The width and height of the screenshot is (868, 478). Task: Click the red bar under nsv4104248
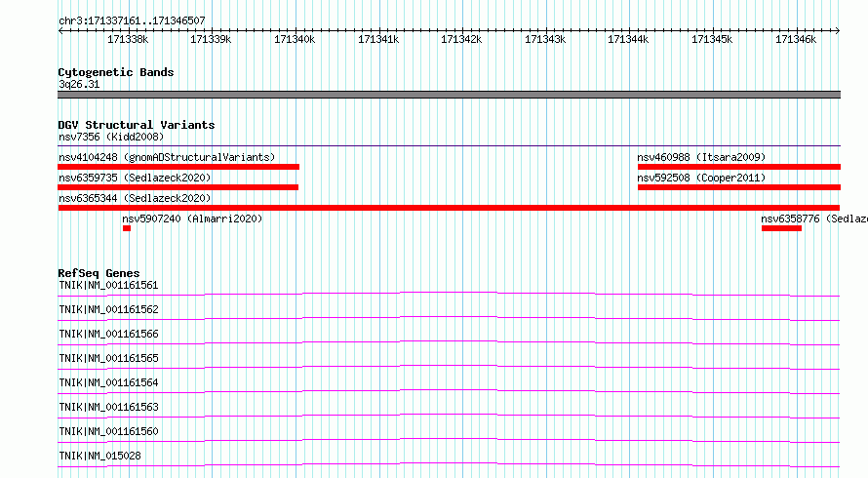tap(178, 167)
